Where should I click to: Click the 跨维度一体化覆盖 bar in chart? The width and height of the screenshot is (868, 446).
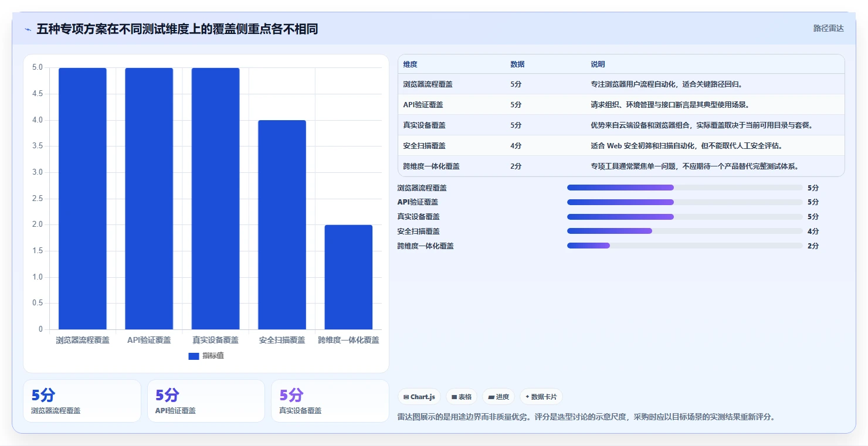click(x=348, y=277)
